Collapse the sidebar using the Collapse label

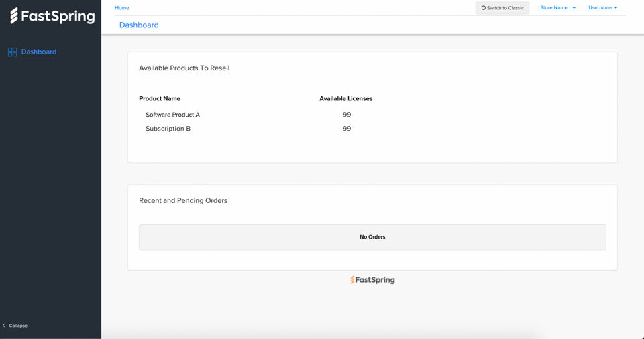point(18,326)
